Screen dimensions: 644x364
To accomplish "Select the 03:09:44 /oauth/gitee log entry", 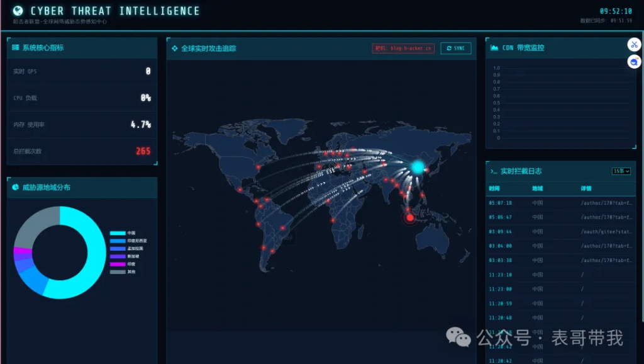I will (560, 232).
